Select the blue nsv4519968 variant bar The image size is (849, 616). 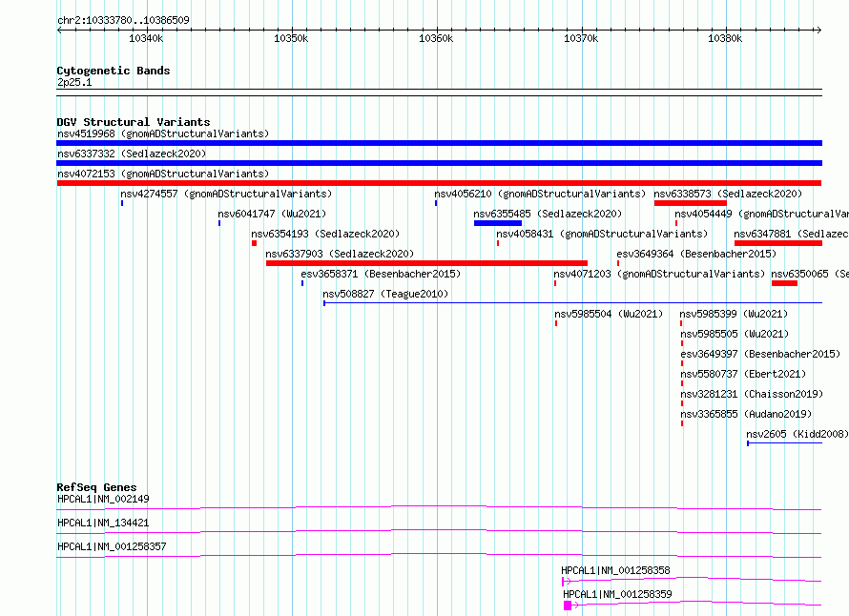[439, 143]
